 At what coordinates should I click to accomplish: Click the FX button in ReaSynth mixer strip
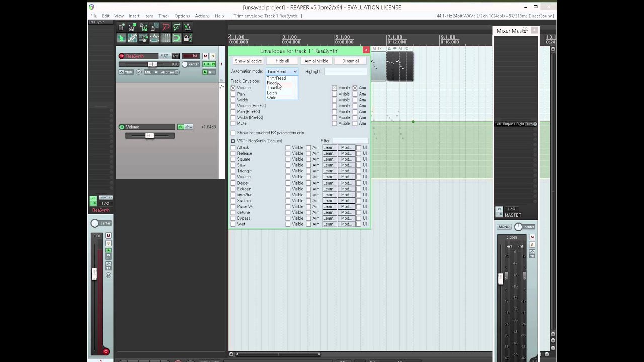pyautogui.click(x=93, y=203)
